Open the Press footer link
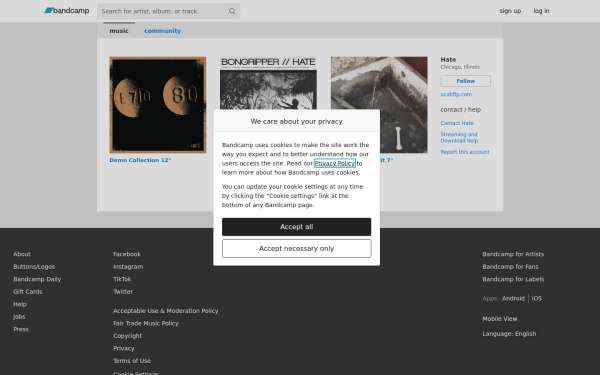Screen dimensions: 600x375 pos(21,329)
